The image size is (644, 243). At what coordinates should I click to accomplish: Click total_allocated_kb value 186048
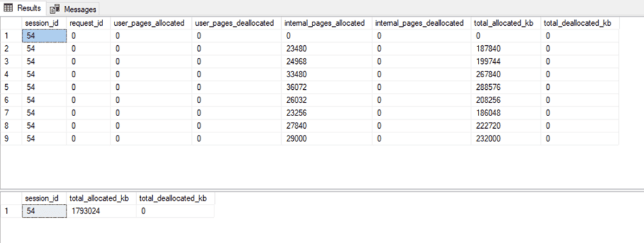[x=506, y=112]
